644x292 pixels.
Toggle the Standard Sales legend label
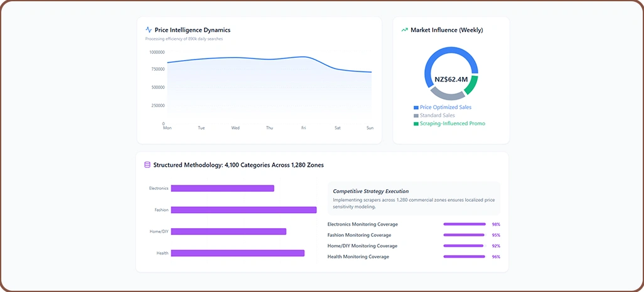coord(437,116)
